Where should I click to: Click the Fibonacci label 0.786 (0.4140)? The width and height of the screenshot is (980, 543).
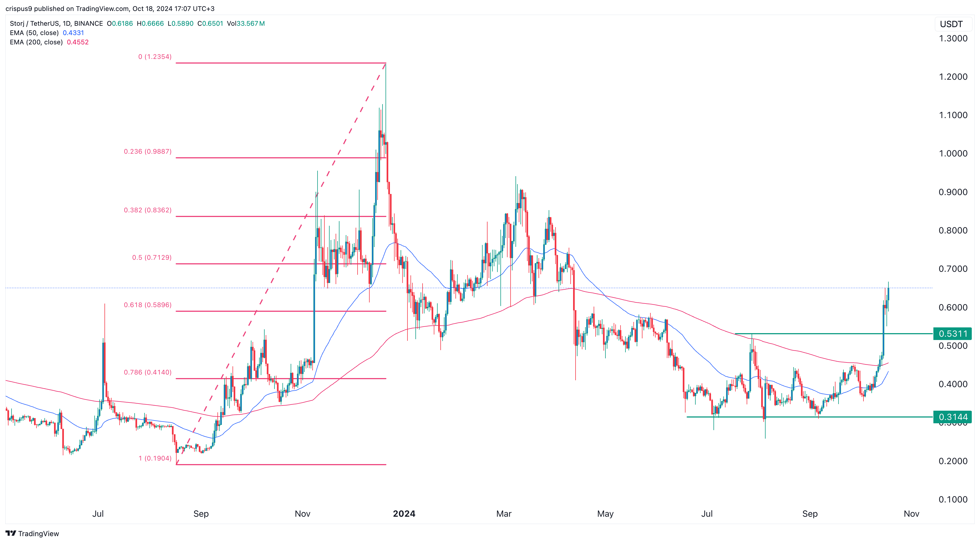coord(148,372)
